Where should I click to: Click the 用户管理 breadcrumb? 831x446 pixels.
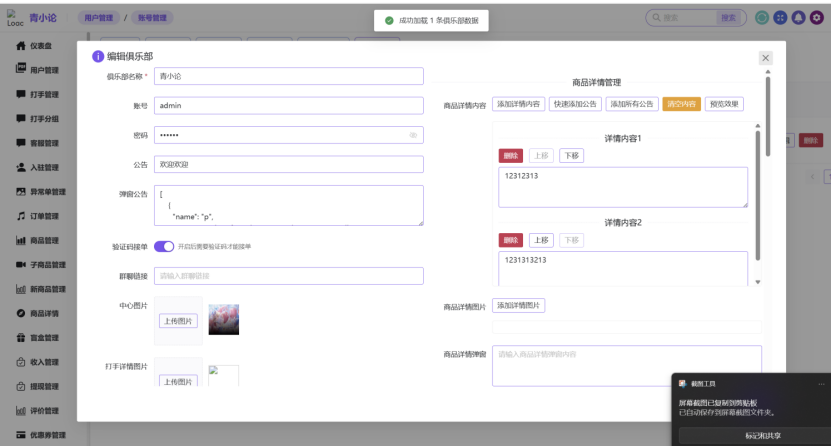99,18
